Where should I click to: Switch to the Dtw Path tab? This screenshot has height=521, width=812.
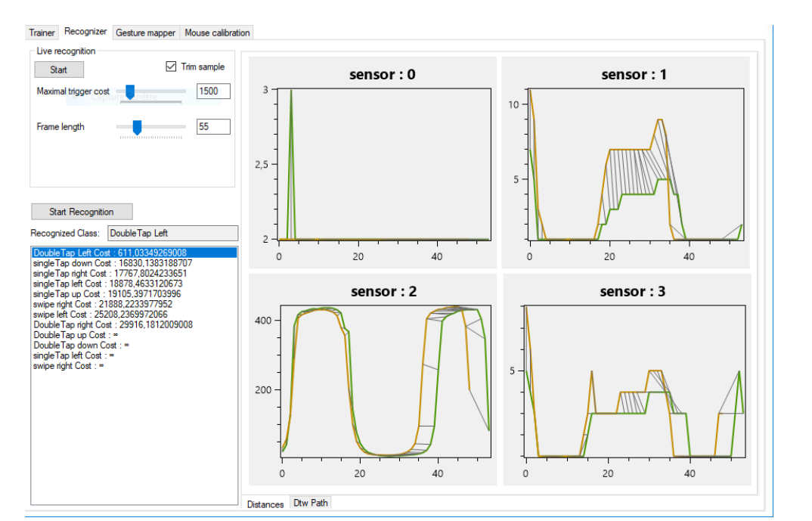310,502
